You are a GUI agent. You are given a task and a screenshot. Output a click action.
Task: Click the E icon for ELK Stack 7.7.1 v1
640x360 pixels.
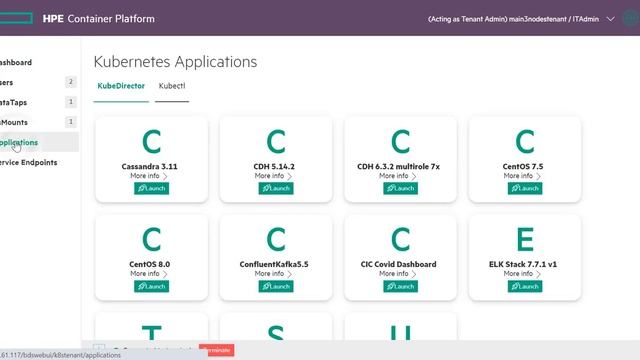pos(525,239)
